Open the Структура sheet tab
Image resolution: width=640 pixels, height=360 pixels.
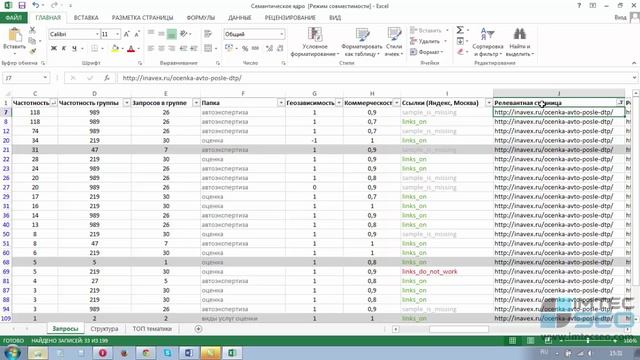104,329
